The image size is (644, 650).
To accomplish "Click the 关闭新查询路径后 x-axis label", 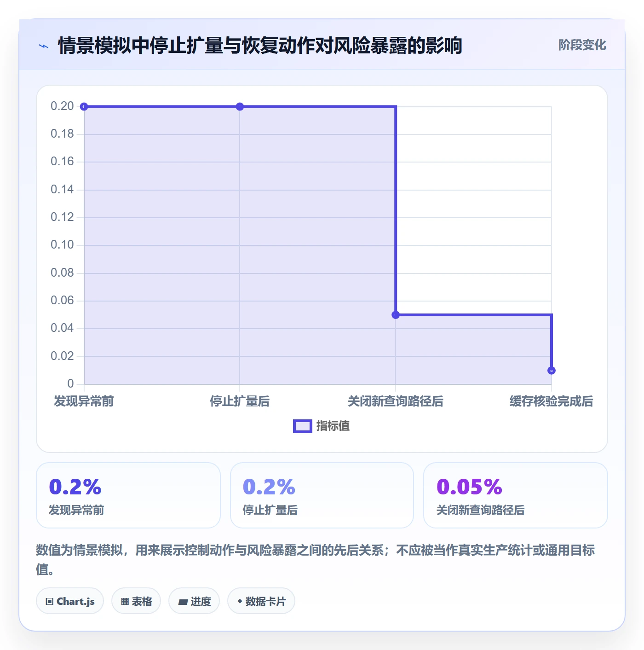I will click(x=396, y=401).
